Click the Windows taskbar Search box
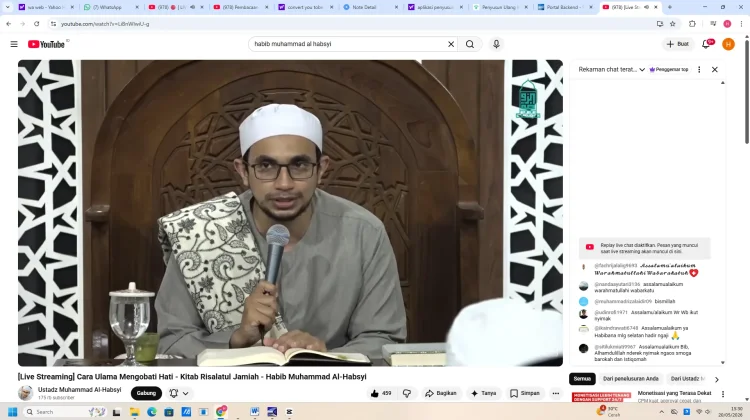 [64, 411]
